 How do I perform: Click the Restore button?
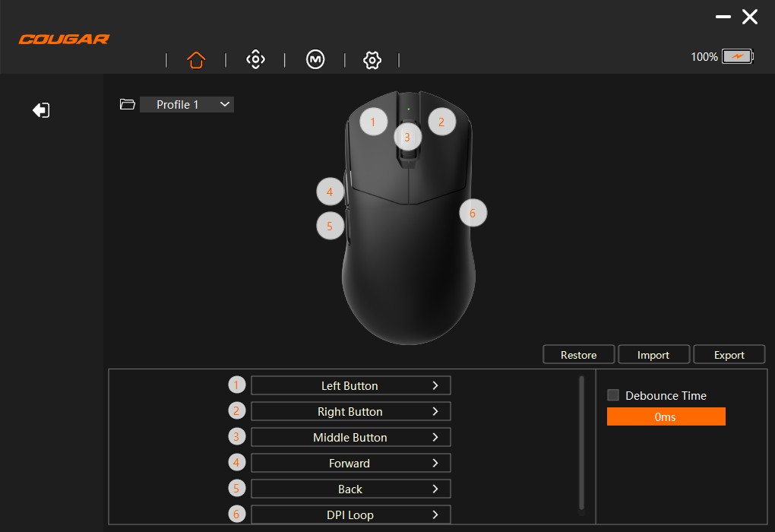tap(578, 355)
